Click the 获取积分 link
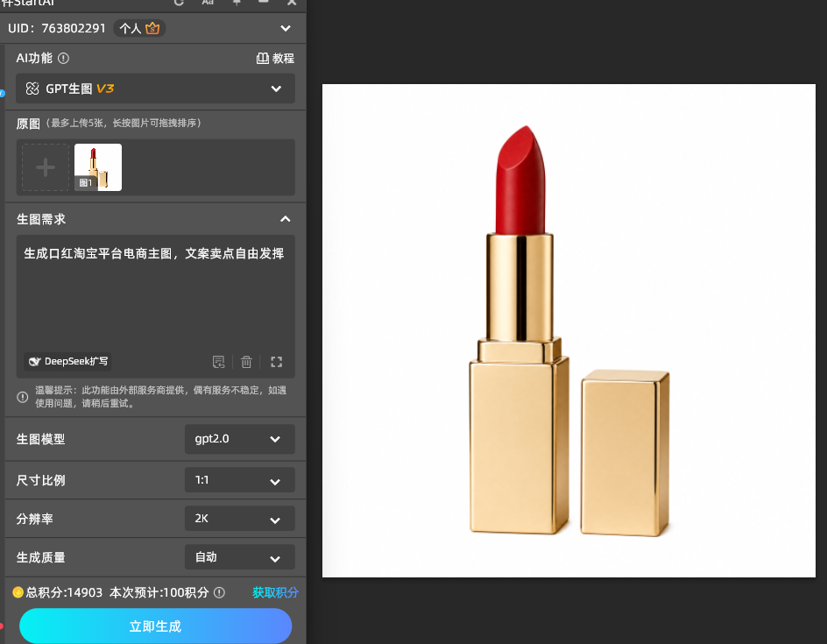 click(275, 593)
